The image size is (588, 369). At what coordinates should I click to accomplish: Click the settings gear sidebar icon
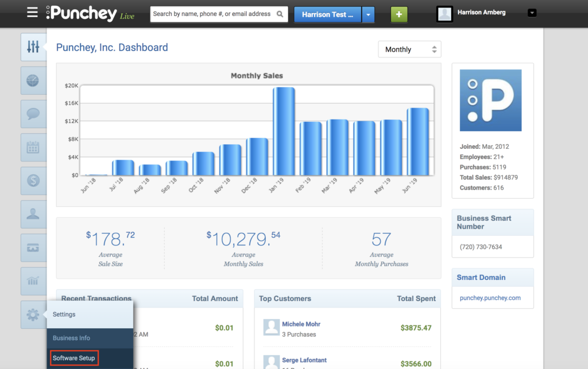click(x=33, y=314)
